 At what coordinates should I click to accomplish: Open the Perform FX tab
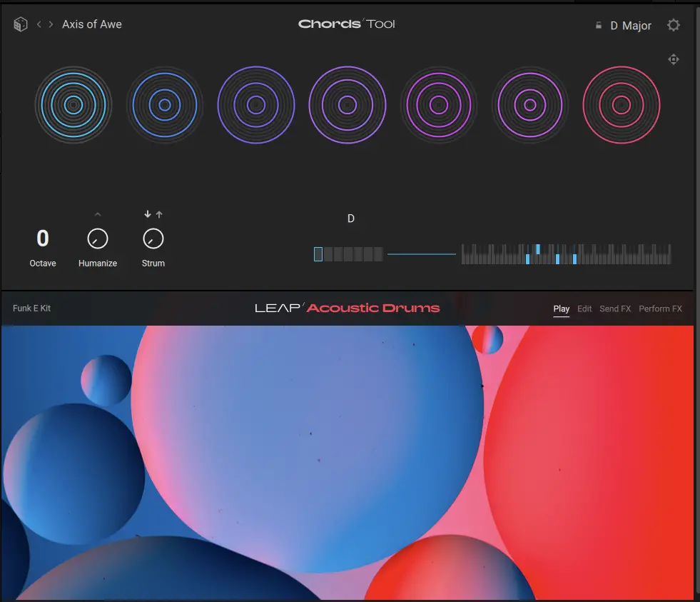click(660, 308)
